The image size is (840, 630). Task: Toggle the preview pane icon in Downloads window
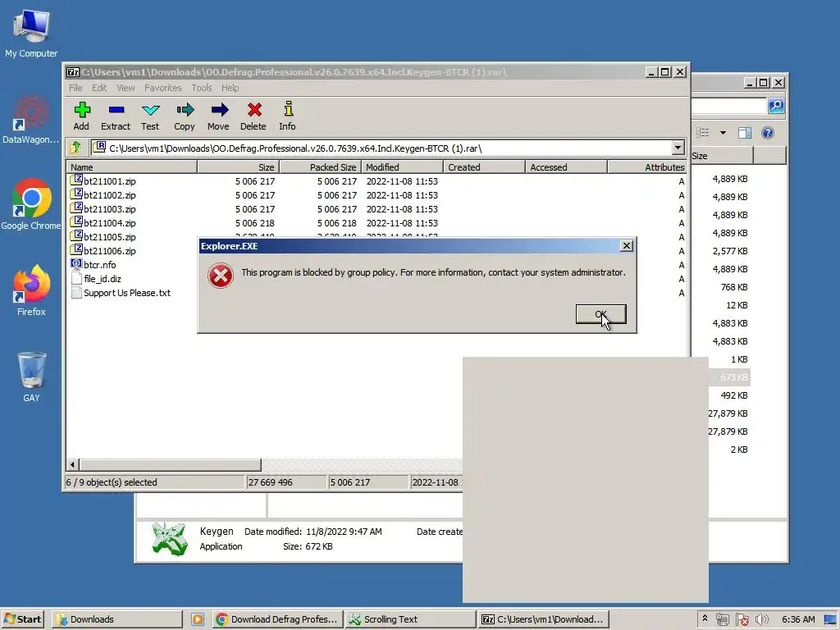745,133
